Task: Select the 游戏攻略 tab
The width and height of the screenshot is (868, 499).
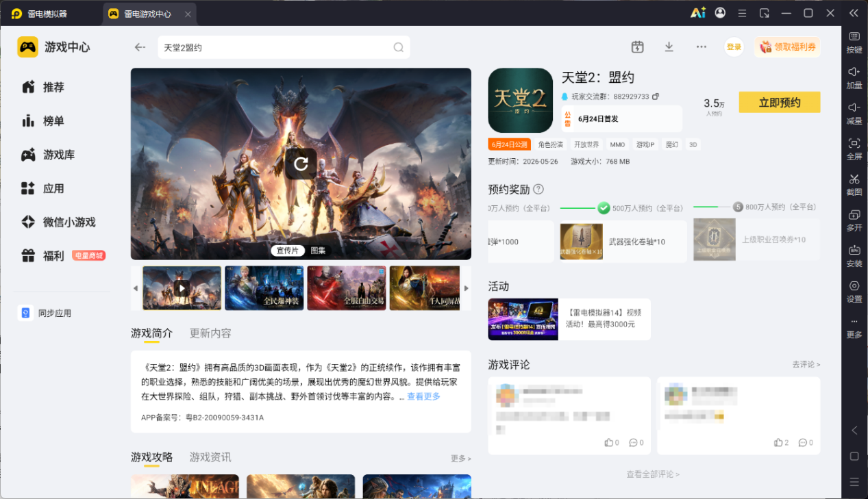Action: (151, 457)
